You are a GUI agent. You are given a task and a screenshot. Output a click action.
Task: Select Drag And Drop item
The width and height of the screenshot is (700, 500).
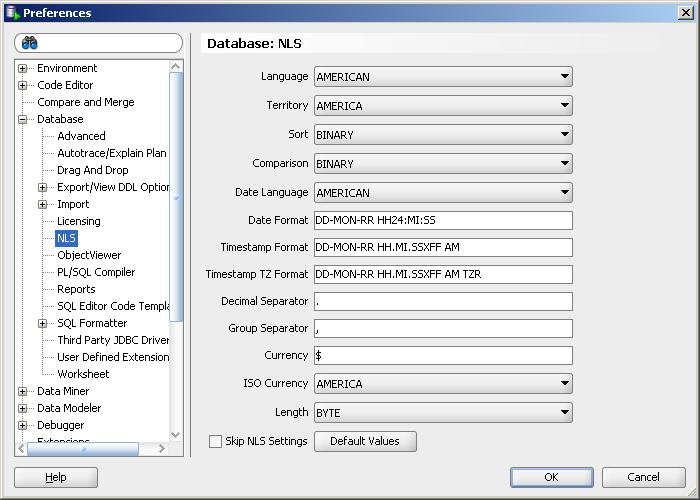92,170
